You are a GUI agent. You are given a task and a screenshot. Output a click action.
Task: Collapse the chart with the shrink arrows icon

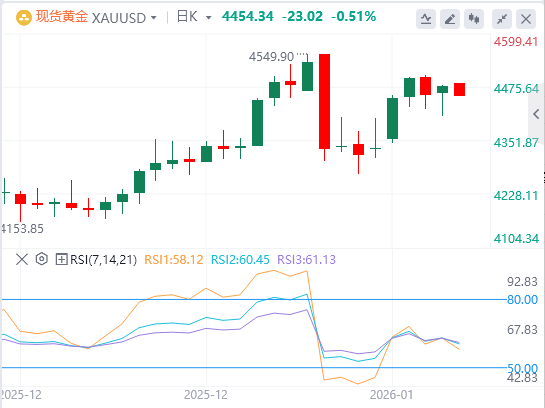pyautogui.click(x=502, y=19)
